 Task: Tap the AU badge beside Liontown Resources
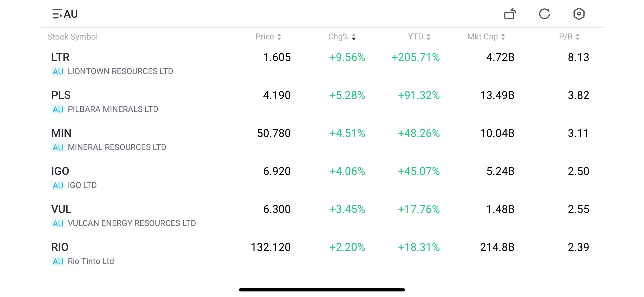coord(58,71)
